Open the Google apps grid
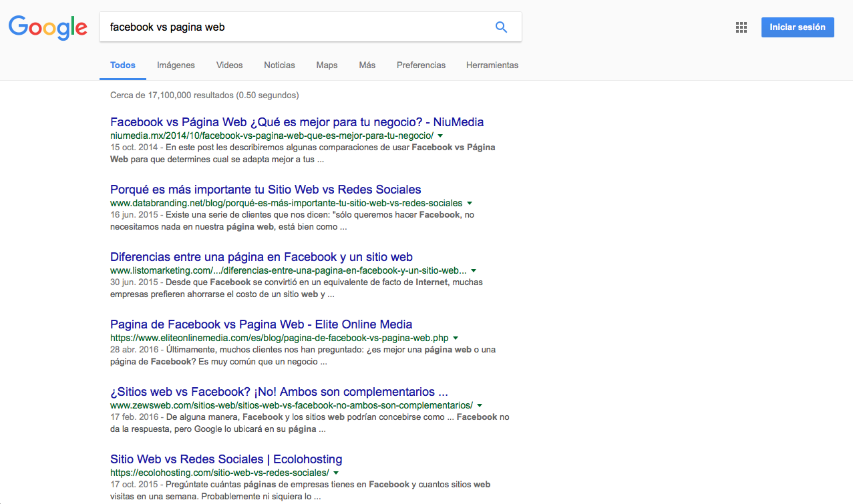The height and width of the screenshot is (504, 853). 741,27
